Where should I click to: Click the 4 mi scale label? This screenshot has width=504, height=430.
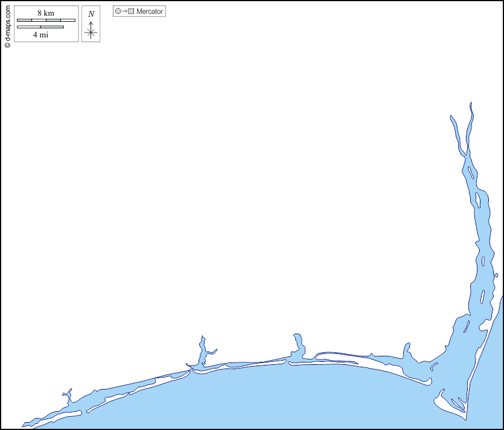tap(40, 35)
